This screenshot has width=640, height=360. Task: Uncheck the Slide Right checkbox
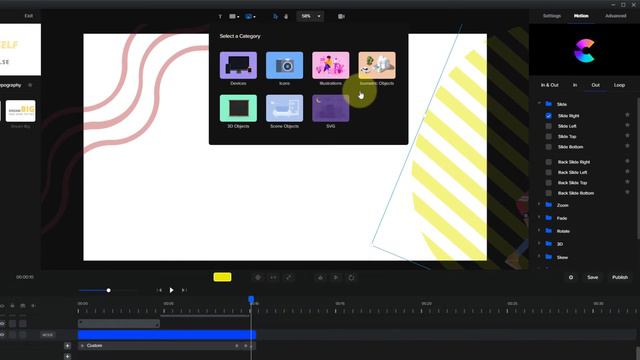549,116
